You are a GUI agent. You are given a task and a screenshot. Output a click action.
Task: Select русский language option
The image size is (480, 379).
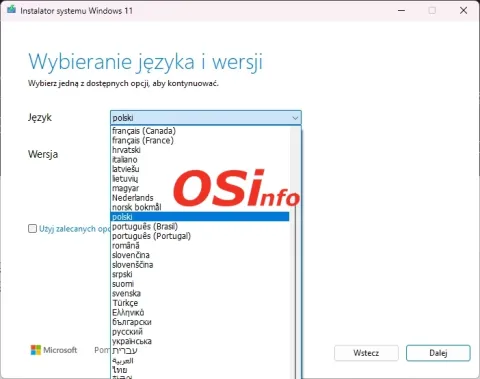click(200, 332)
